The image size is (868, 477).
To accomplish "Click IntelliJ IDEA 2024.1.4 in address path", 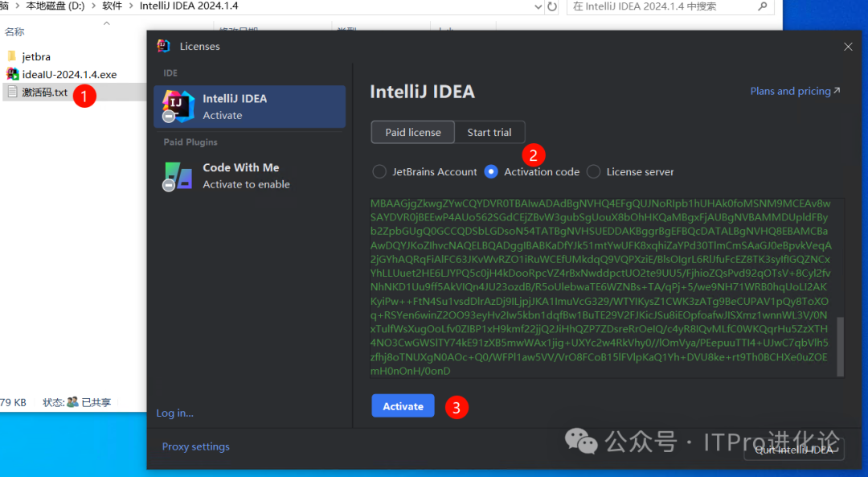I will pyautogui.click(x=189, y=6).
